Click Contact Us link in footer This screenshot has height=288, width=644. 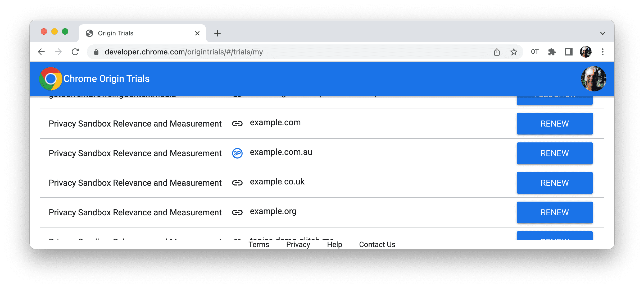[x=377, y=243]
